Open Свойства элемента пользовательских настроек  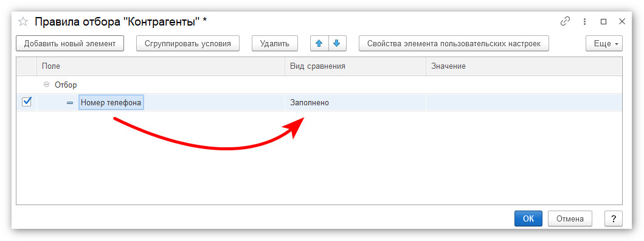(x=454, y=44)
